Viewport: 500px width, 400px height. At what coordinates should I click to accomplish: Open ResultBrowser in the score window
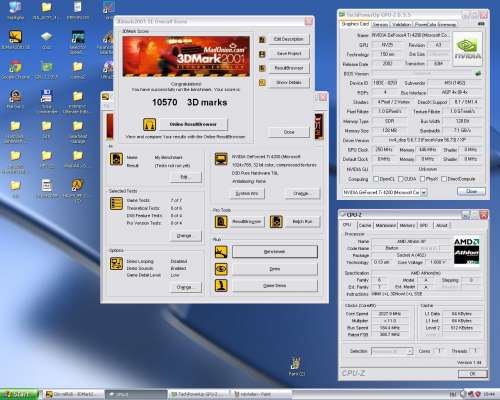pyautogui.click(x=289, y=68)
